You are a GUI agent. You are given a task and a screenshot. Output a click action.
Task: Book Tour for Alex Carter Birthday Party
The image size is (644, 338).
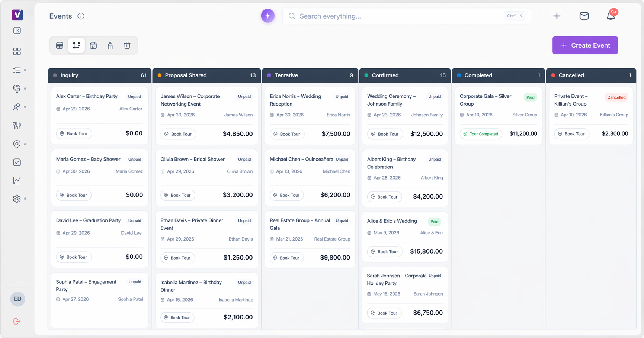click(74, 133)
